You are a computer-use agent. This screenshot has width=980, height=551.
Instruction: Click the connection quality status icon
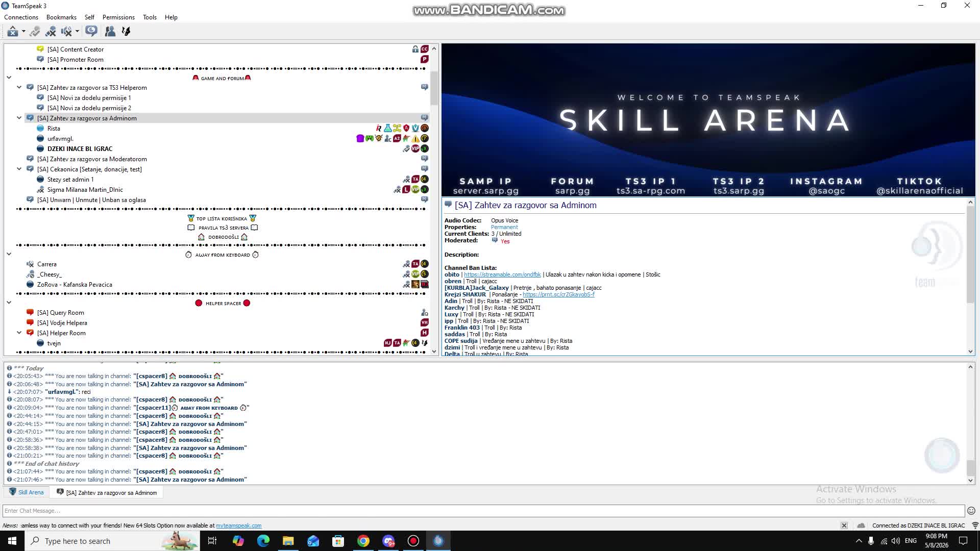(x=975, y=525)
